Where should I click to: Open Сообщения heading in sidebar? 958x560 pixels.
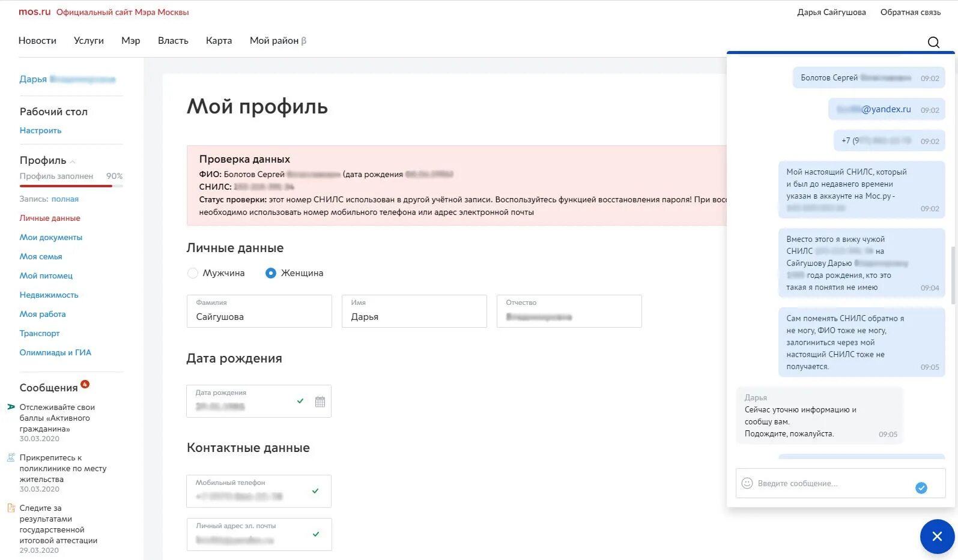[x=49, y=388]
